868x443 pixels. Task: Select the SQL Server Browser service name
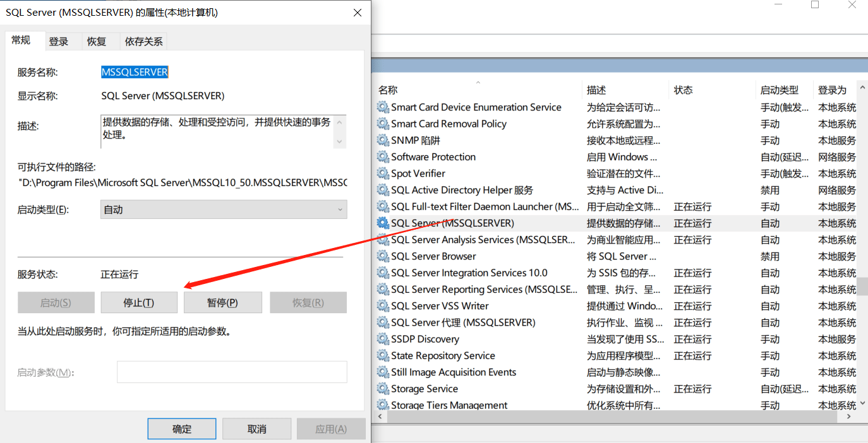[433, 256]
